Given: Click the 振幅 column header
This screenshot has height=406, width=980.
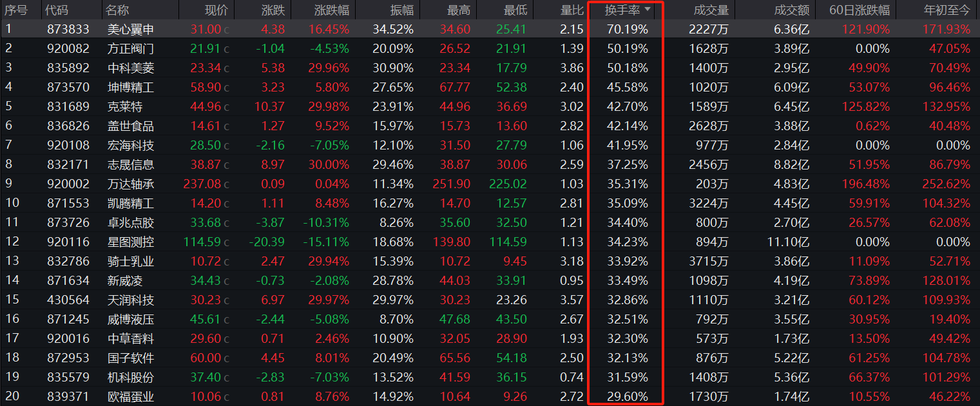Looking at the screenshot, I should [x=401, y=10].
